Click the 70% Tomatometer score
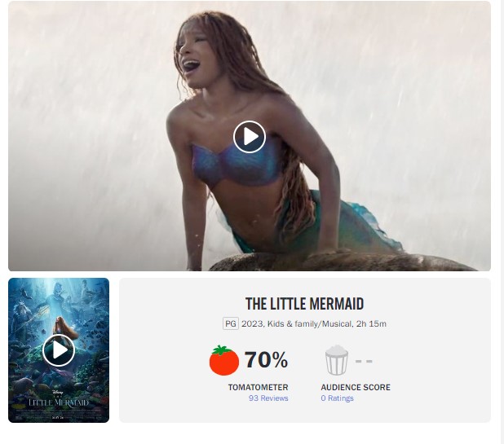The image size is (504, 444). (266, 359)
